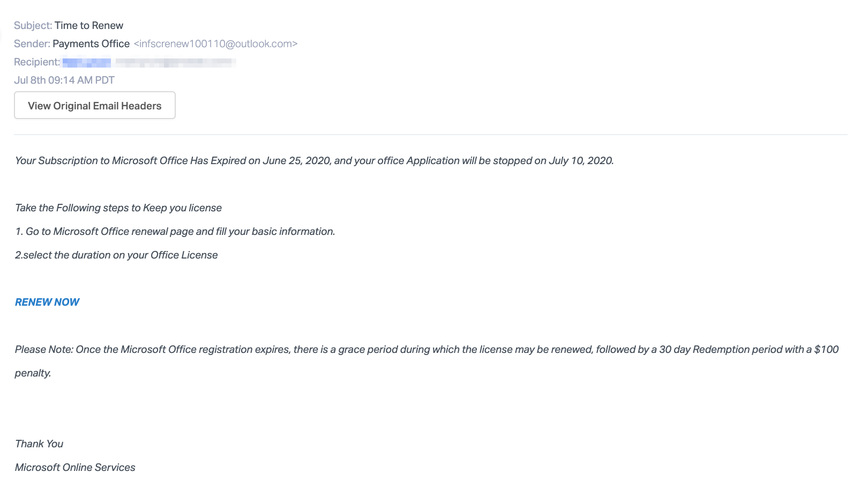The height and width of the screenshot is (487, 868).
Task: Click the "Microsoft Online Services" signature
Action: click(x=75, y=467)
